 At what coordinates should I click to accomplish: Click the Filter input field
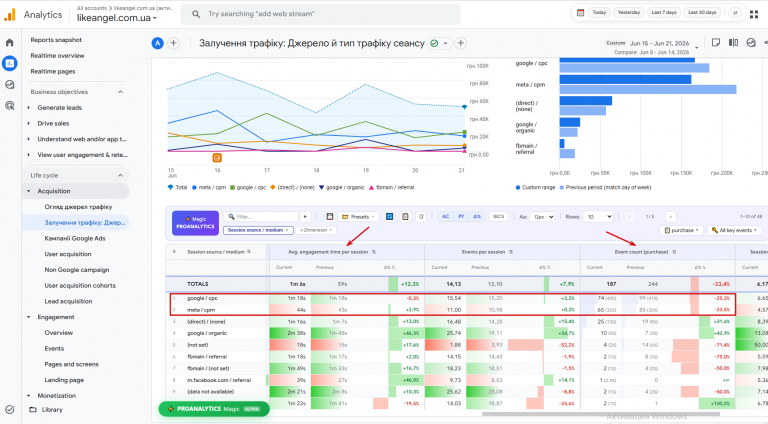click(261, 216)
